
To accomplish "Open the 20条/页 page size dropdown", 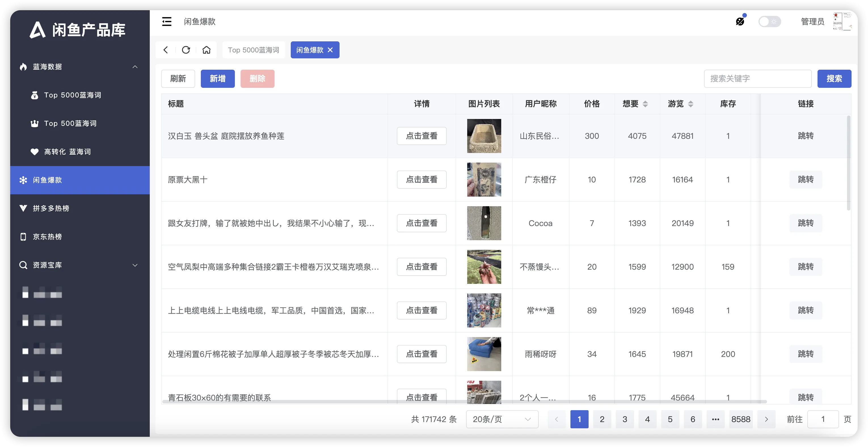I will point(502,419).
